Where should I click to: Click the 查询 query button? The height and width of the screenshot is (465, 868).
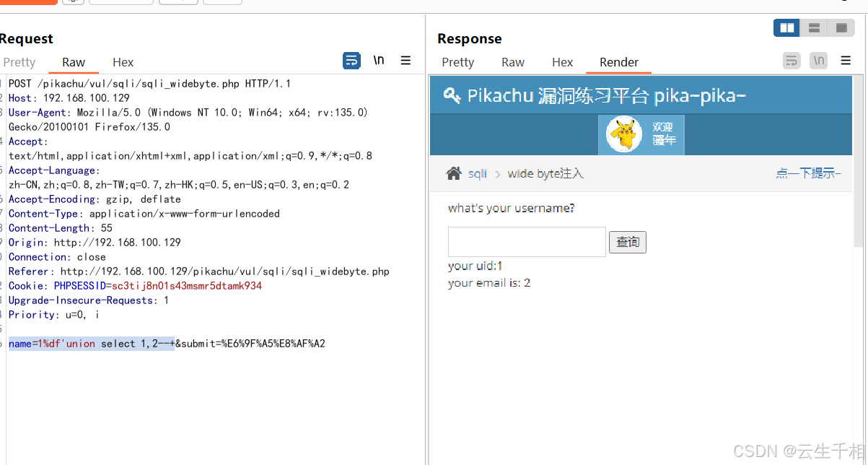(628, 242)
